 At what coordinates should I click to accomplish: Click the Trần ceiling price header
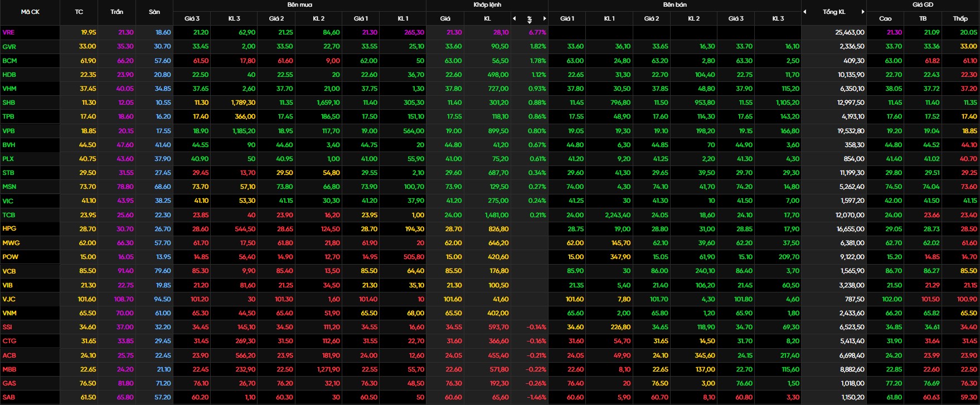click(x=117, y=12)
